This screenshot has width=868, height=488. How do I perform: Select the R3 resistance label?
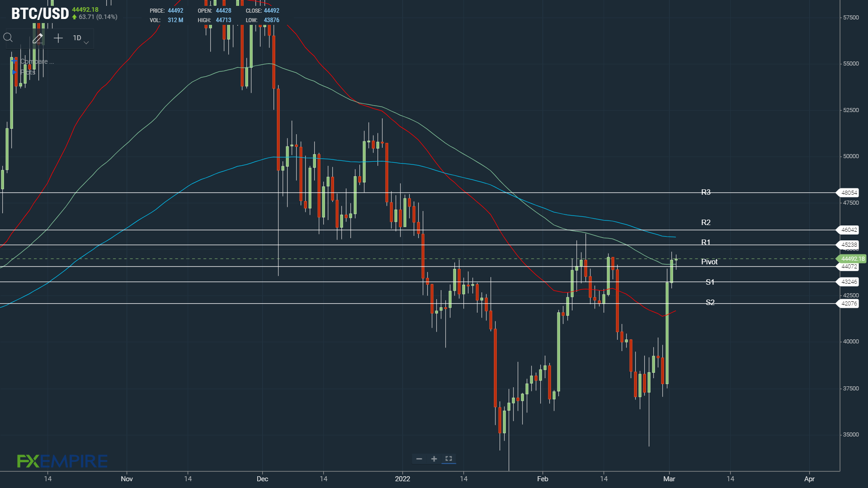(x=706, y=192)
